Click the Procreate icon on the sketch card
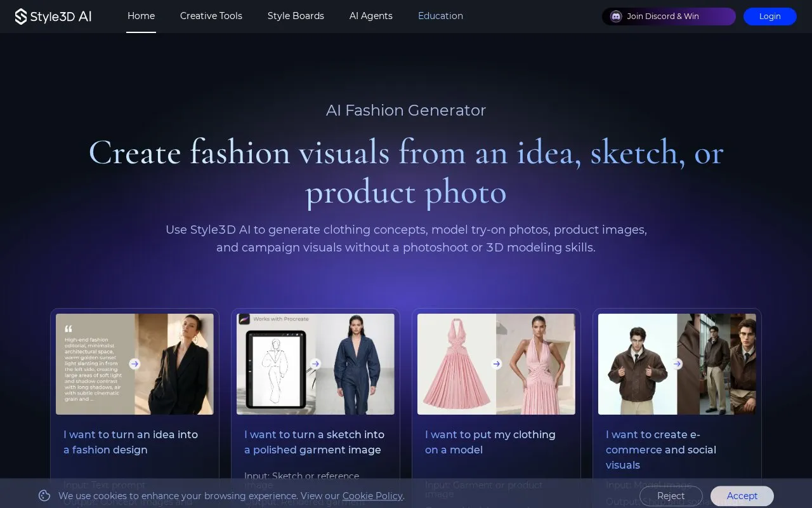812x508 pixels. click(244, 319)
